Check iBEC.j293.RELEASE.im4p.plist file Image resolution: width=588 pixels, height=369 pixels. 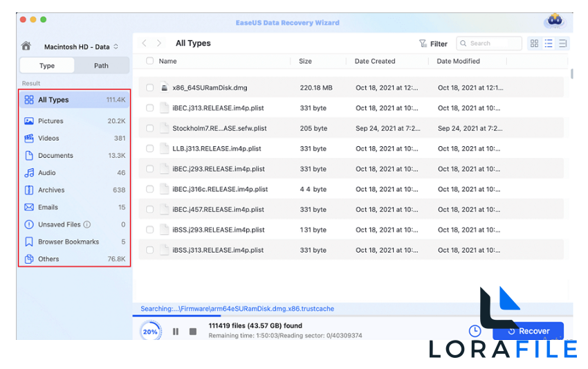click(x=149, y=169)
